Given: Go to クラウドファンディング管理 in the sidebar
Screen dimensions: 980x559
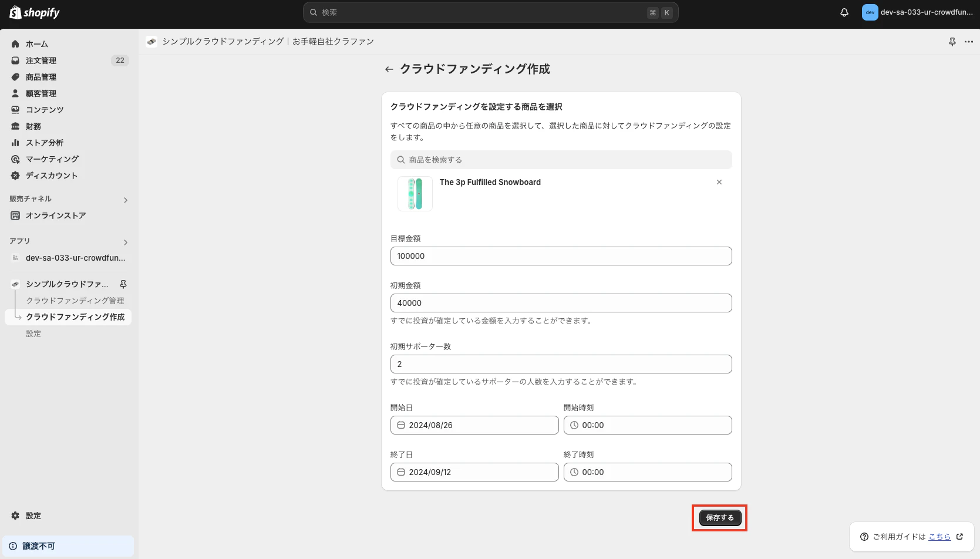Looking at the screenshot, I should click(x=75, y=300).
